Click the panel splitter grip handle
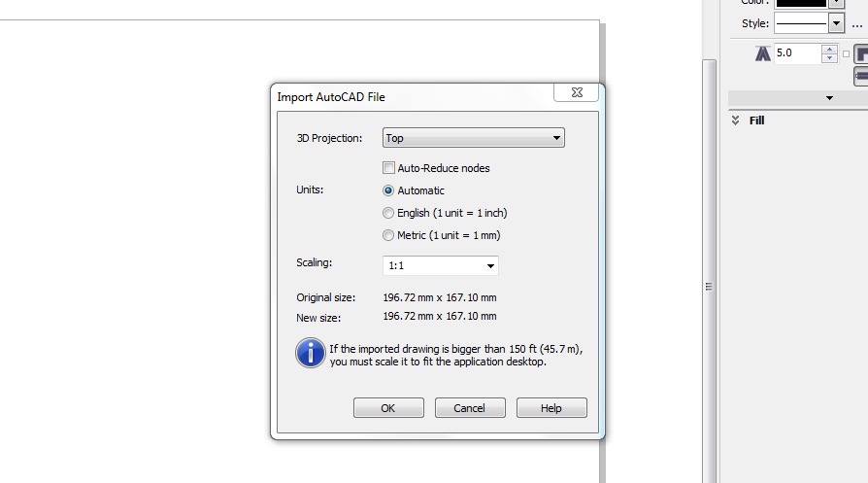Screen dimensions: 868x483 pyautogui.click(x=709, y=287)
